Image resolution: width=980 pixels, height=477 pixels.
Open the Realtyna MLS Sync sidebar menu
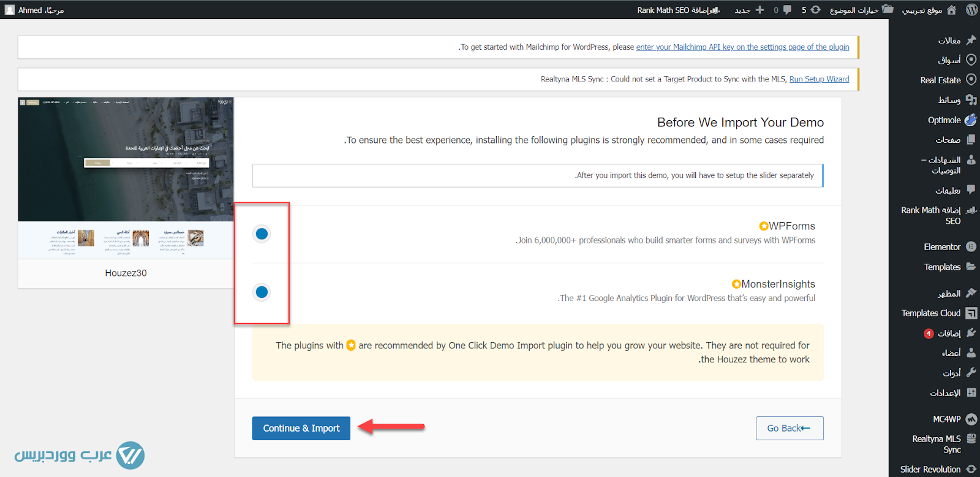(937, 444)
